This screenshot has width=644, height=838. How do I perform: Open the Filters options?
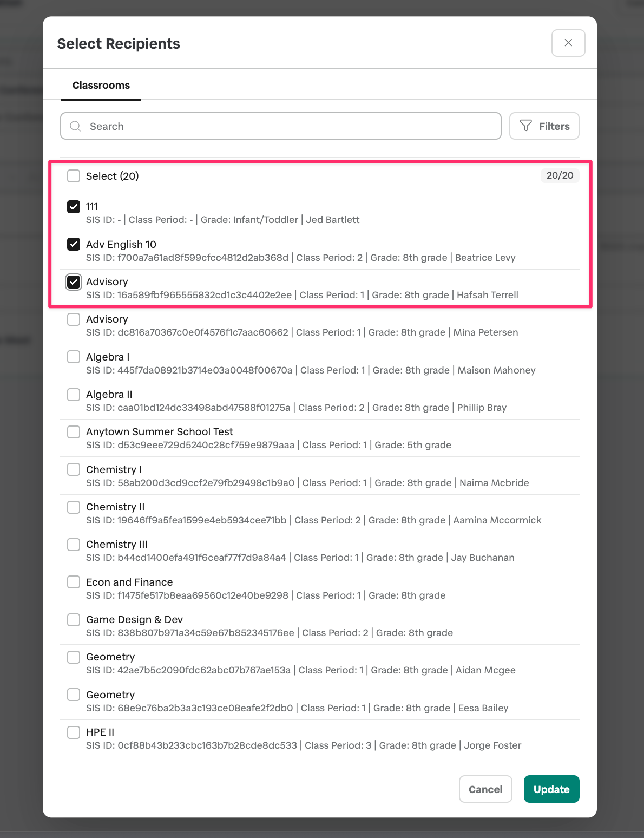[x=544, y=126]
